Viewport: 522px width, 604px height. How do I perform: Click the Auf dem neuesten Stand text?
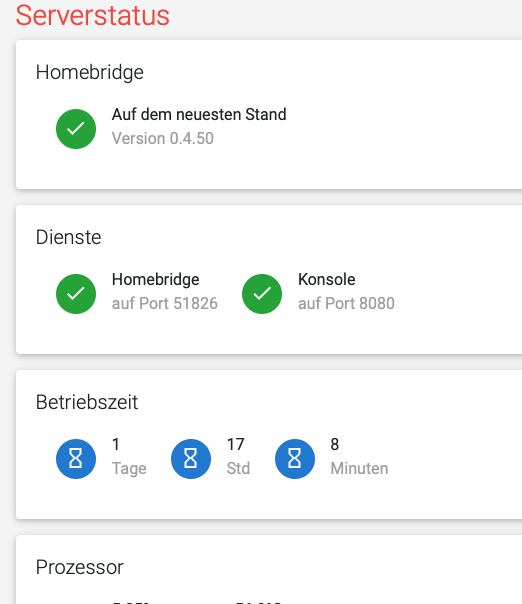(199, 114)
